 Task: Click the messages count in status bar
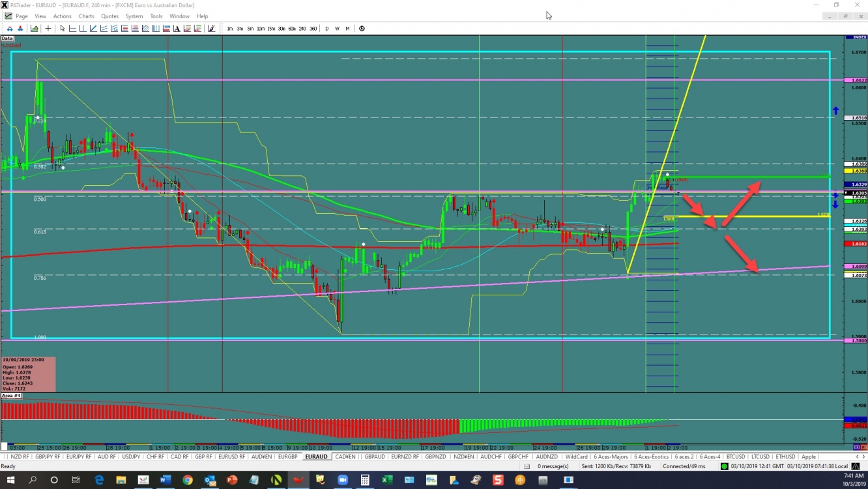tap(553, 466)
